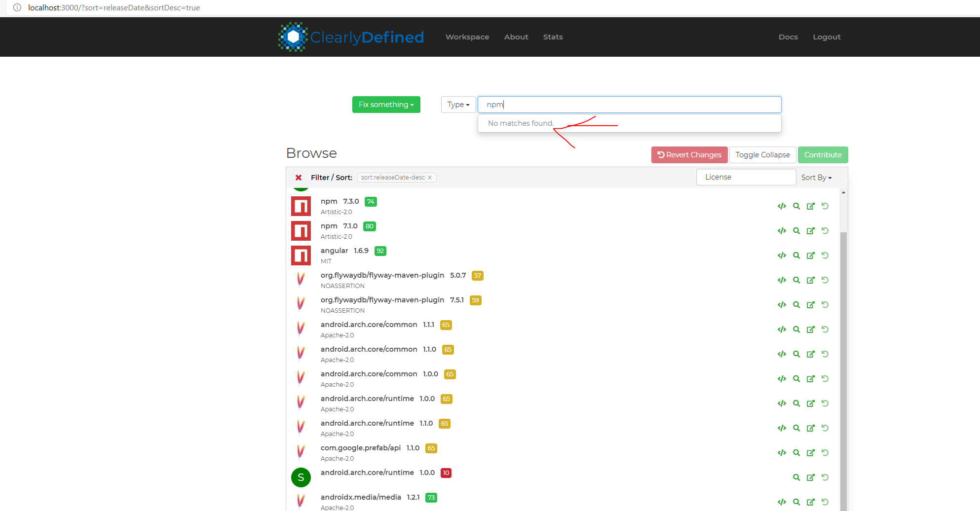Image resolution: width=980 pixels, height=511 pixels.
Task: Open the Fix something dropdown
Action: (x=386, y=105)
